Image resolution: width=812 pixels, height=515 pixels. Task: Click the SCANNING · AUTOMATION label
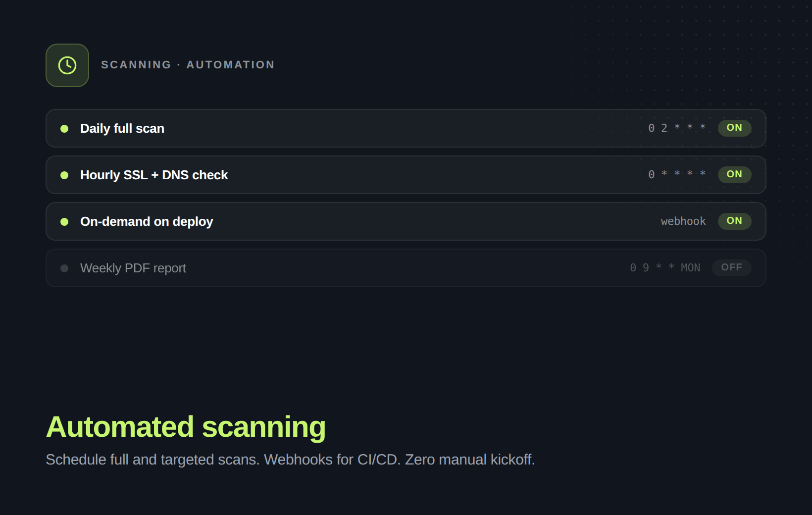click(x=188, y=64)
